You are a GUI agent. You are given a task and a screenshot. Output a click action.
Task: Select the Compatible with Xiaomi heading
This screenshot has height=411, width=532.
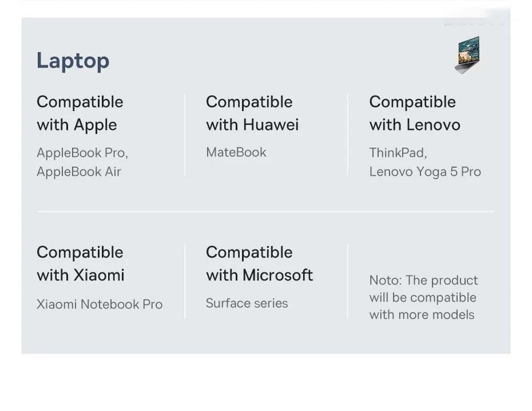[x=80, y=263]
